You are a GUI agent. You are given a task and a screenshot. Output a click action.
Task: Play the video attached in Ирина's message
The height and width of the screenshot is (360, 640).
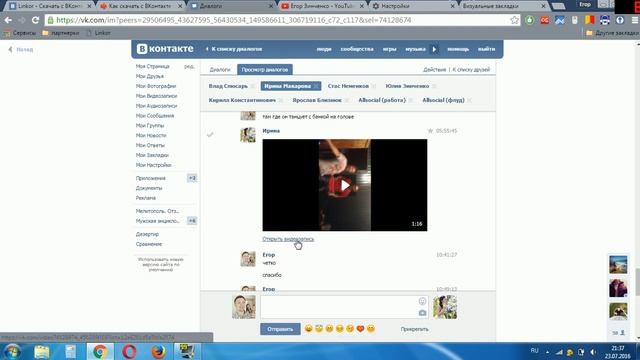pyautogui.click(x=345, y=185)
